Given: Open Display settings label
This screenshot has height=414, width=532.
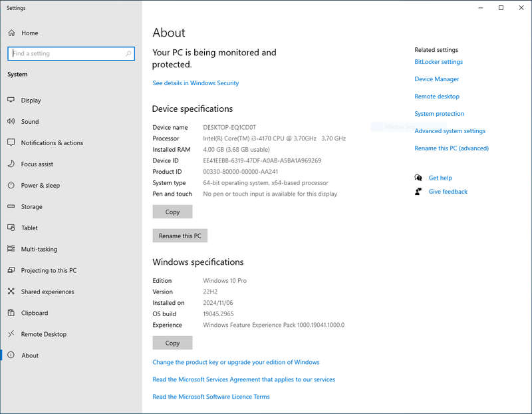Looking at the screenshot, I should point(31,101).
